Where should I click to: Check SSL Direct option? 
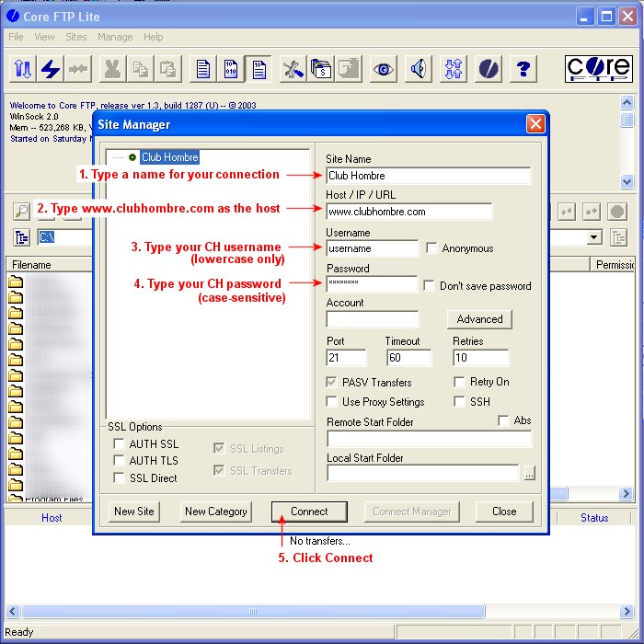119,477
